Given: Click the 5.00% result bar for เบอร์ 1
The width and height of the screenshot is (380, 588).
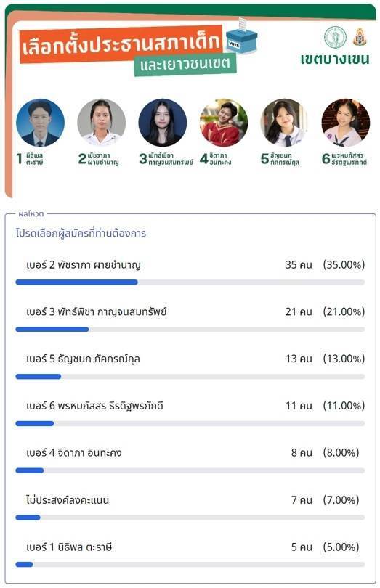Looking at the screenshot, I should click(190, 564).
